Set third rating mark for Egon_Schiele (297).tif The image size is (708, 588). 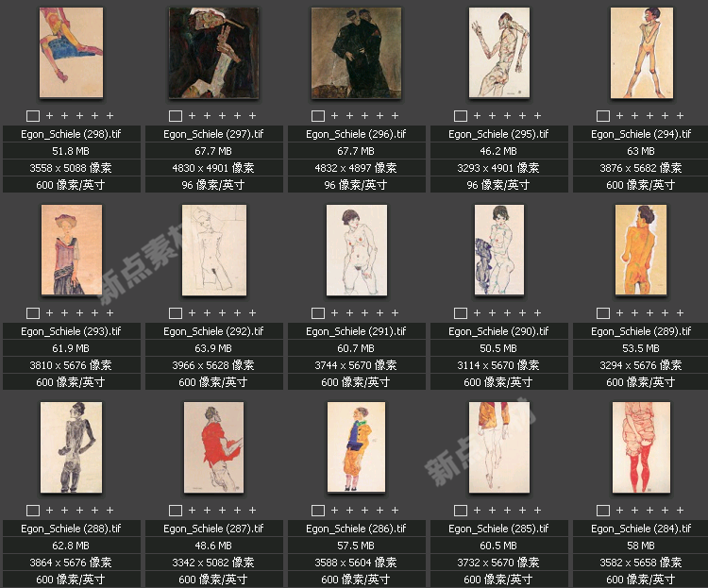click(x=222, y=115)
